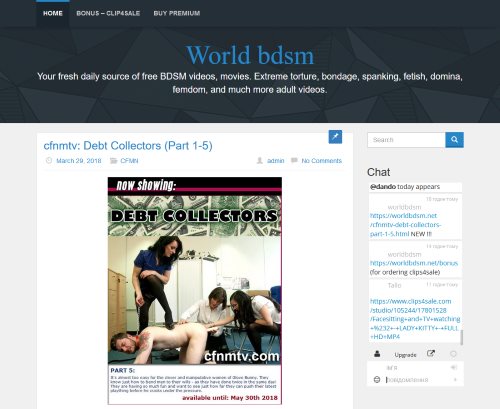Click the Upgrade link in chat
500x409 pixels.
pos(405,355)
